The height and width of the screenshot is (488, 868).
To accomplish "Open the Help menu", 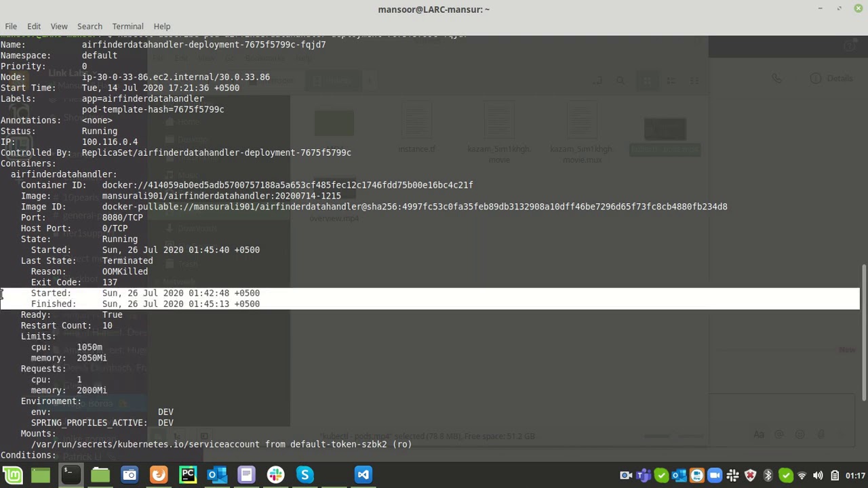I will click(162, 26).
